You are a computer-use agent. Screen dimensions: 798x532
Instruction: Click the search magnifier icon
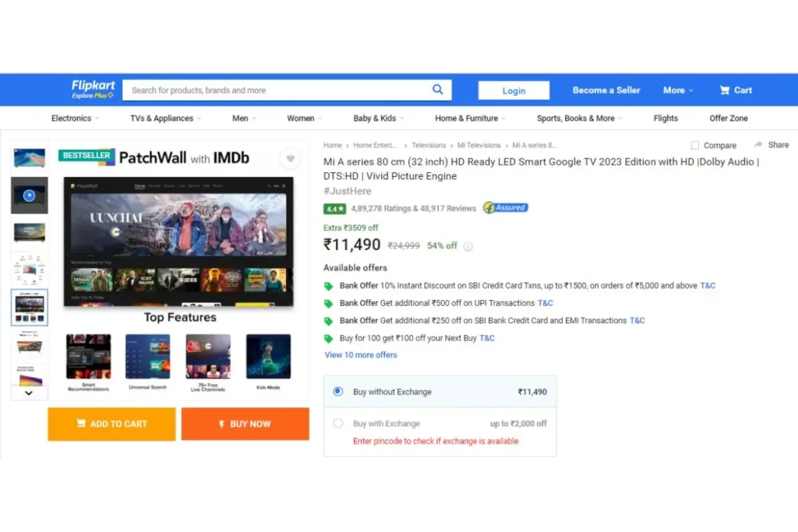(x=437, y=90)
